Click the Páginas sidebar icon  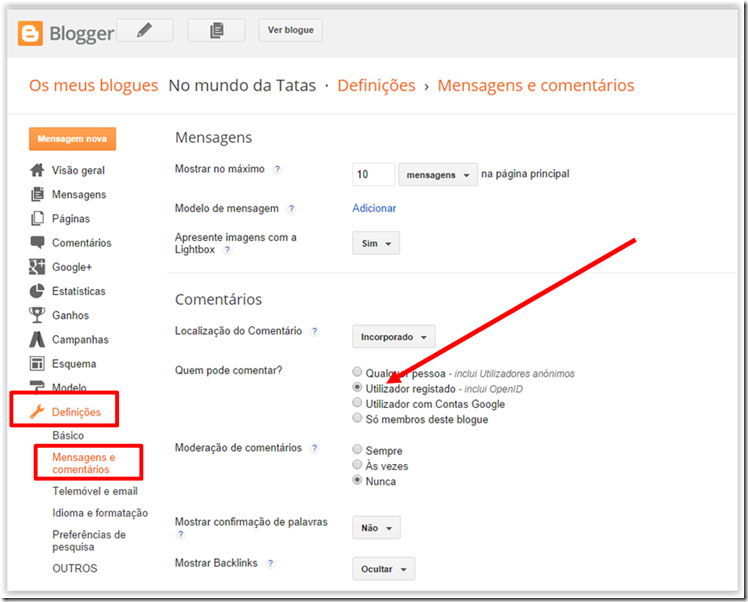tap(37, 218)
